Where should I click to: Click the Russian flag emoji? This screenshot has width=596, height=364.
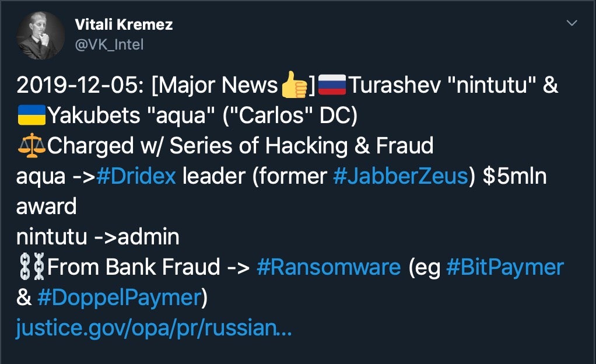click(x=333, y=86)
